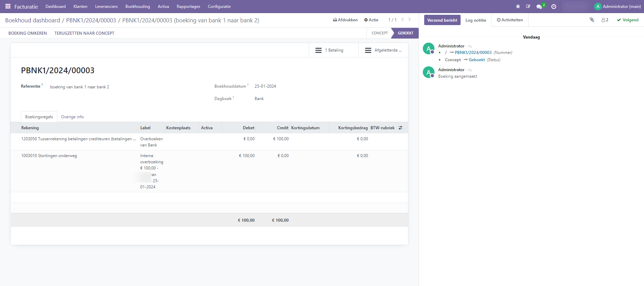Click the Verzend bericht button
This screenshot has width=644, height=286.
pos(442,20)
